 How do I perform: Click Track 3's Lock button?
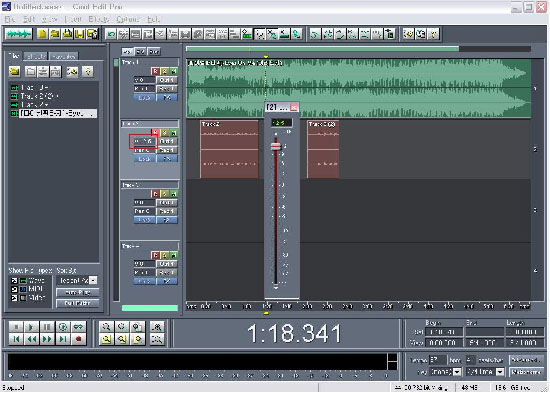point(145,220)
